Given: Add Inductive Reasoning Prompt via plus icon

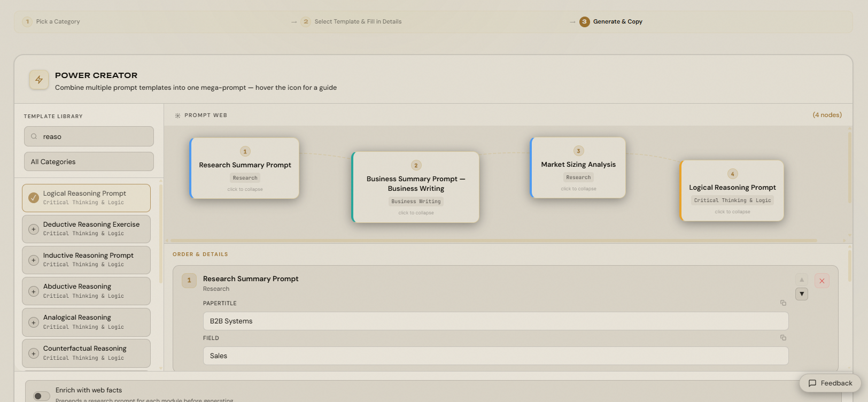Looking at the screenshot, I should (x=34, y=260).
